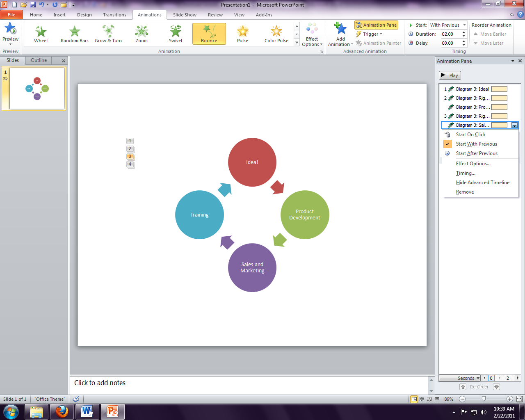This screenshot has height=420, width=525.
Task: Toggle the Animation Pane off
Action: pos(376,25)
